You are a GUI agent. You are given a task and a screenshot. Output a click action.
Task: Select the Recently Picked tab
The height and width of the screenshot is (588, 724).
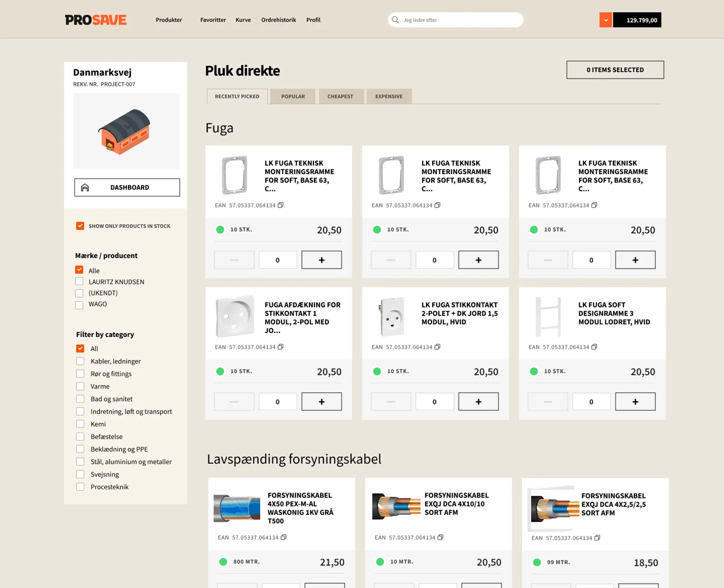pos(237,96)
